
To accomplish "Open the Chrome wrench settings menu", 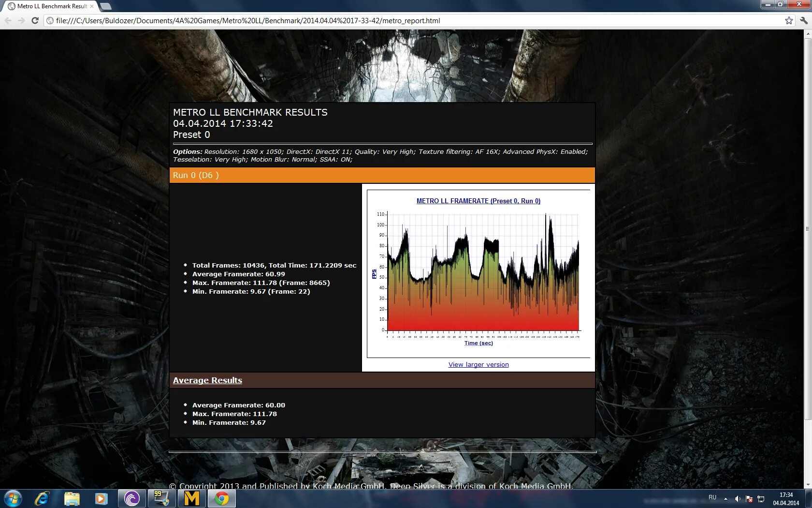I will point(803,20).
